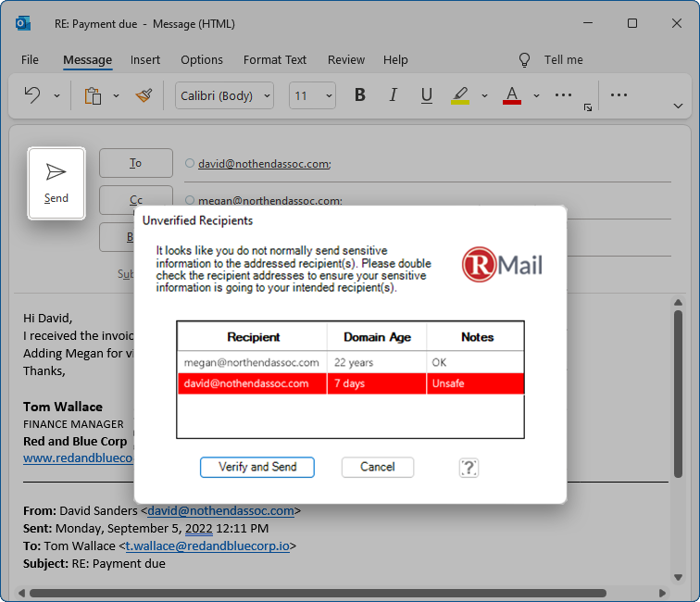The width and height of the screenshot is (700, 602).
Task: Select the Format Painter brush icon
Action: (143, 95)
